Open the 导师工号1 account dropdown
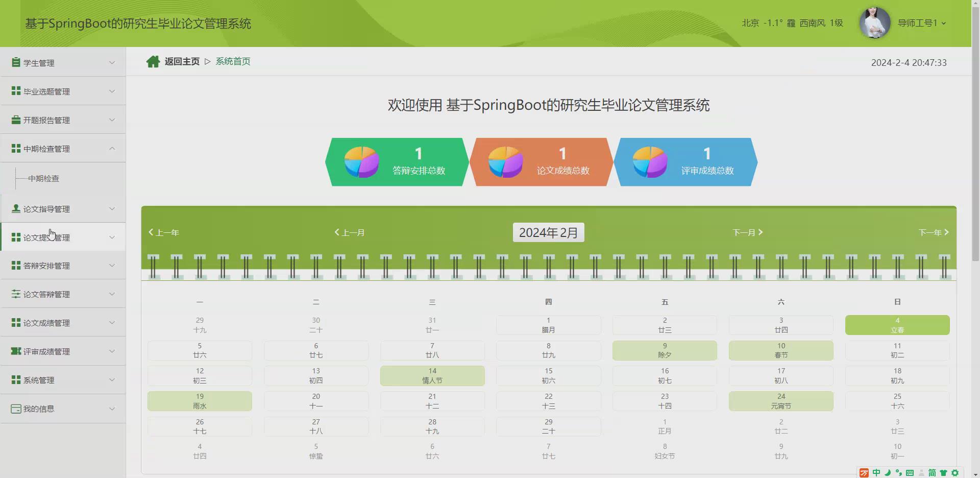This screenshot has width=980, height=478. pos(921,23)
